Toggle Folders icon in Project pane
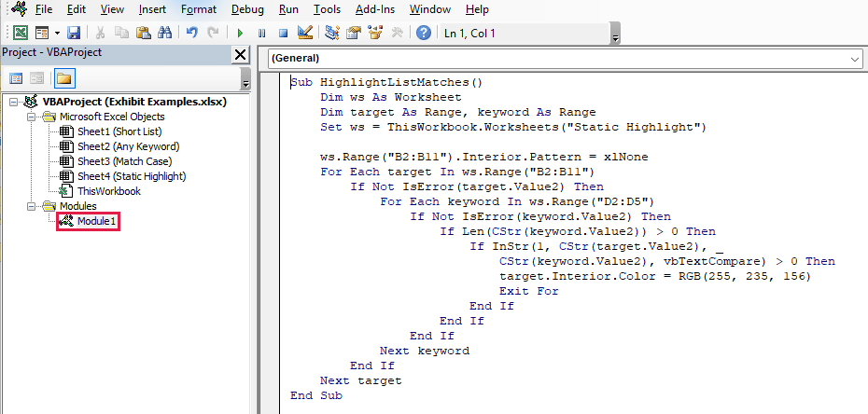 [64, 78]
